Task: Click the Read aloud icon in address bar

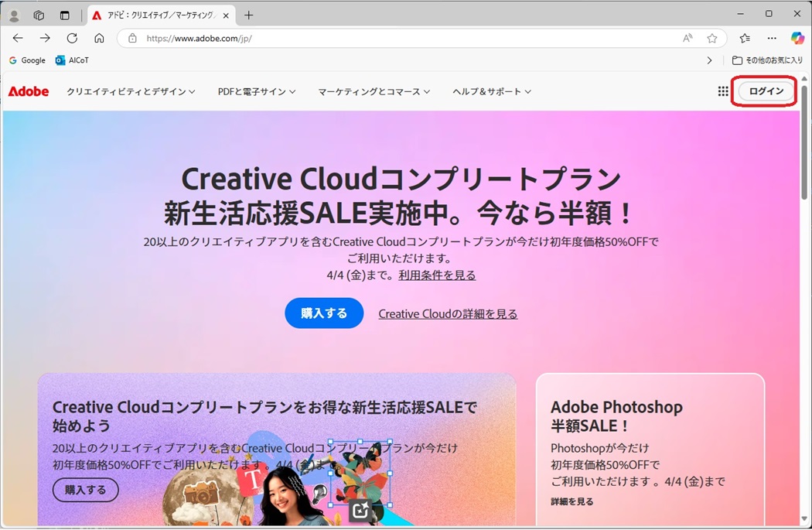Action: point(687,38)
